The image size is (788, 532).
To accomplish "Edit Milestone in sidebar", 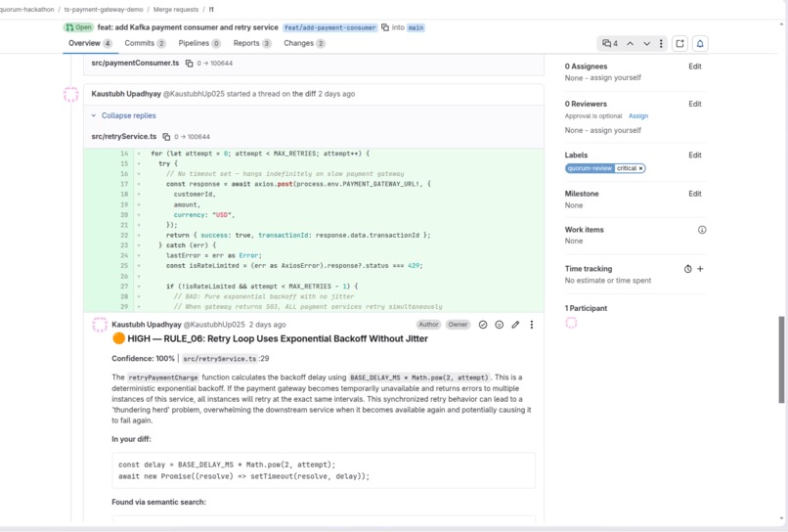I will [695, 194].
